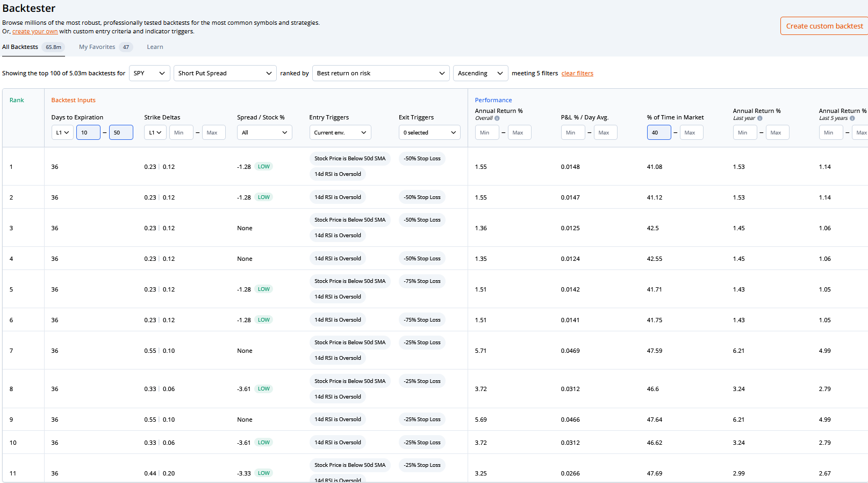
Task: Focus the Days to Expiration max field
Action: (121, 133)
